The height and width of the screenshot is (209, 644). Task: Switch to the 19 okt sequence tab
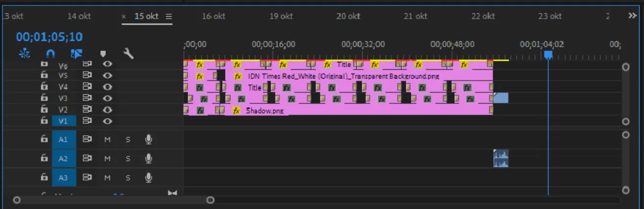point(281,16)
